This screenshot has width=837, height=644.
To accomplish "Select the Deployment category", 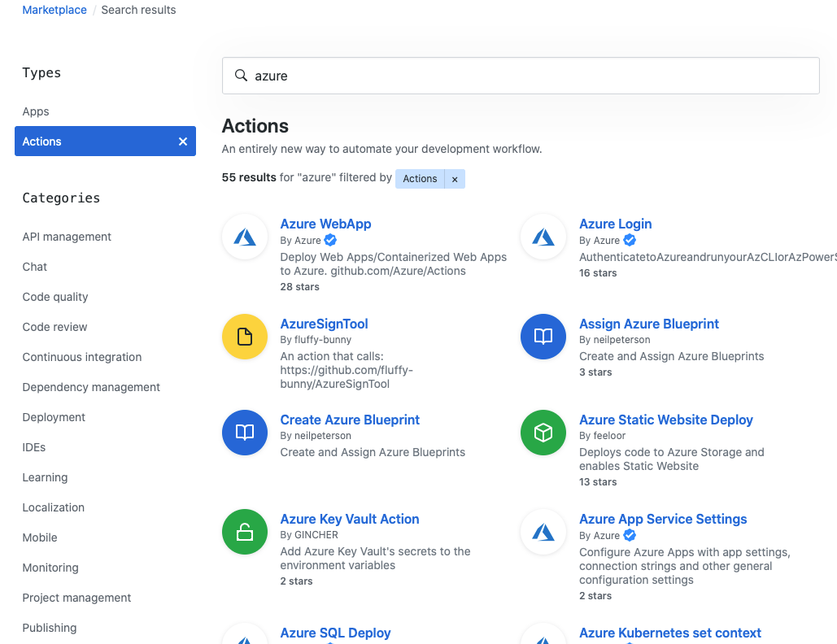I will click(54, 417).
